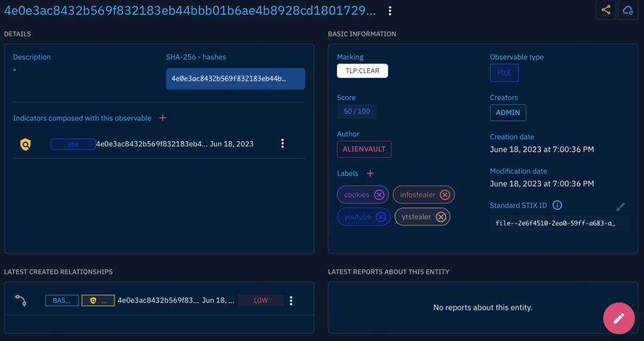Click the ADMIN creator chip
Image resolution: width=644 pixels, height=341 pixels.
[508, 112]
